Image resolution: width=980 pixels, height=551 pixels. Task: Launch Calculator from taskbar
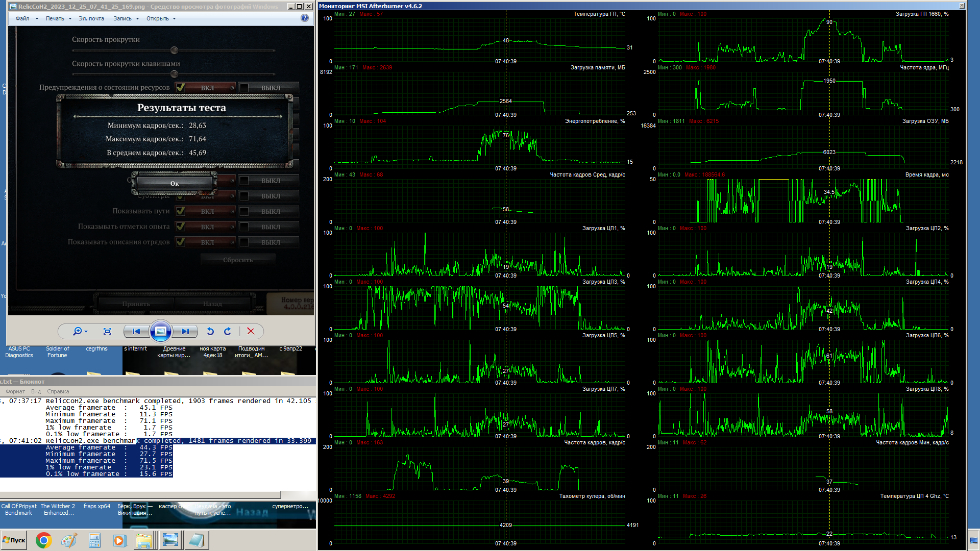[x=94, y=540]
